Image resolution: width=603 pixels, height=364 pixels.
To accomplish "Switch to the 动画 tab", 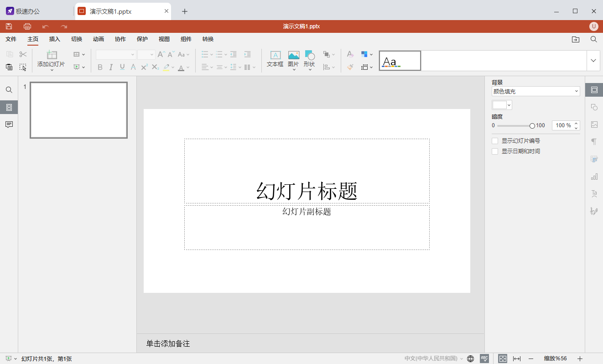I will tap(99, 39).
